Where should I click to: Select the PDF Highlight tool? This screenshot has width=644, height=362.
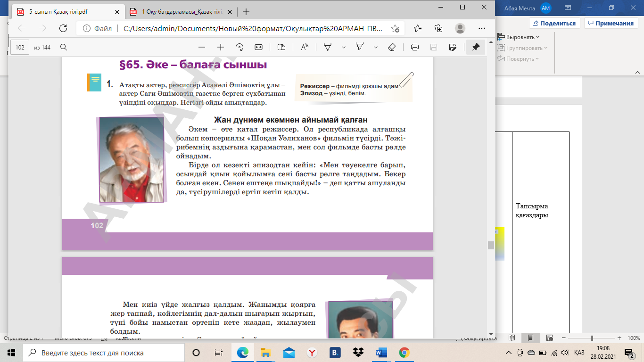(x=360, y=47)
